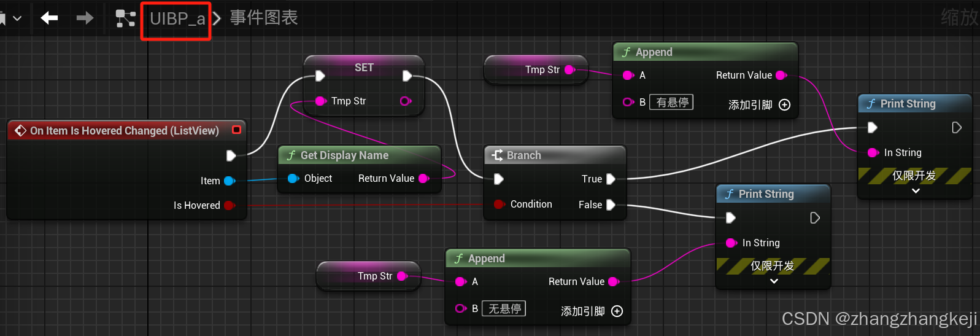
Task: Select the lower Print String node header
Action: point(773,193)
